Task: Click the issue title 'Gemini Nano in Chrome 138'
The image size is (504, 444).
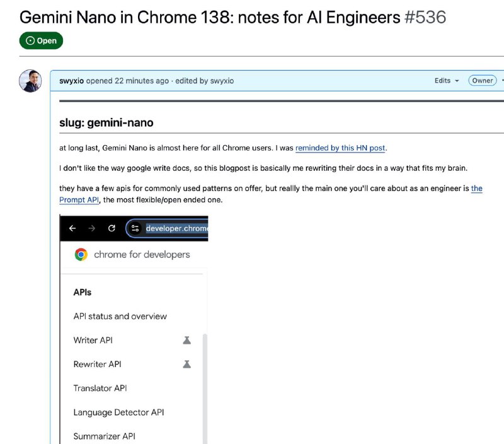Action: tap(210, 17)
